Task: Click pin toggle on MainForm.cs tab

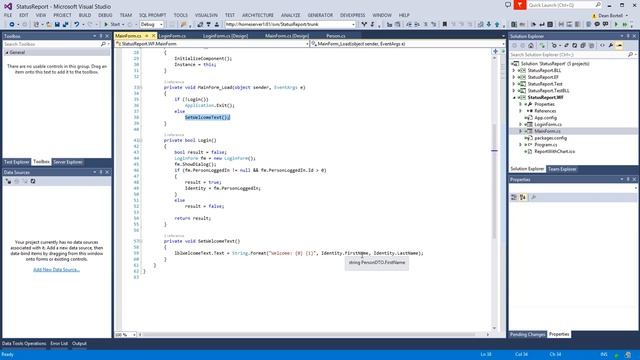Action: point(147,36)
